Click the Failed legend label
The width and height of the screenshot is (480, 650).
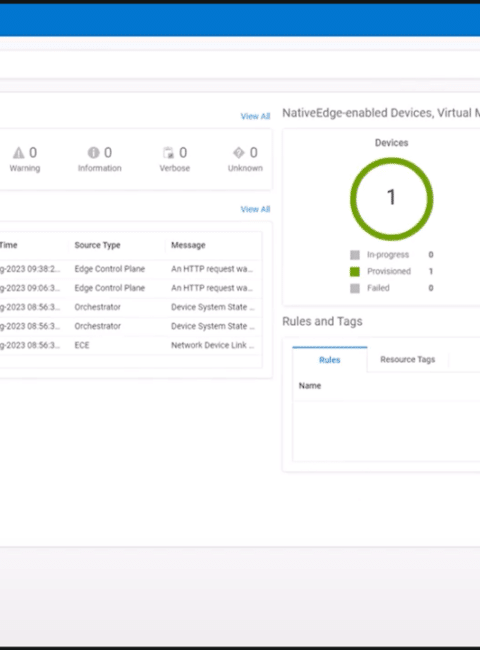coord(378,288)
